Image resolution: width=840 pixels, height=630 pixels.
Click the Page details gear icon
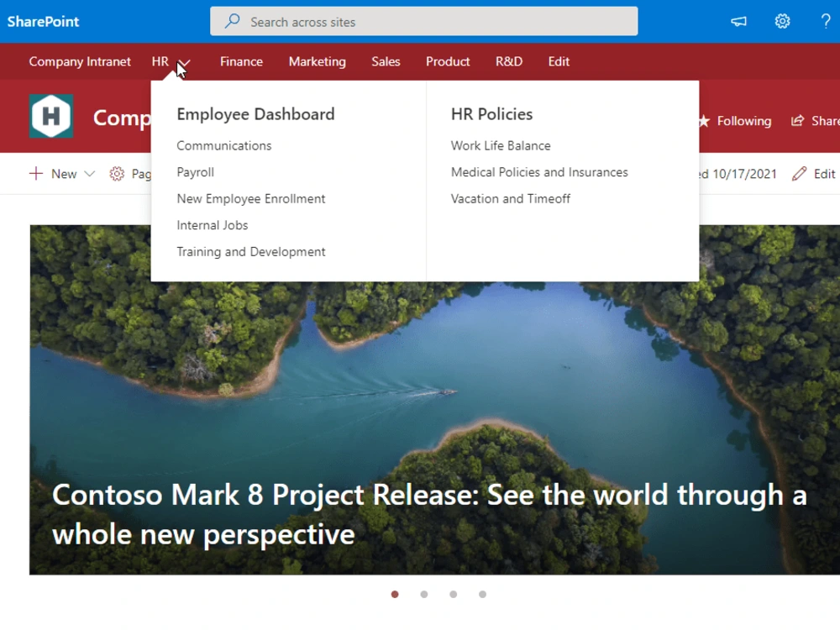point(117,174)
